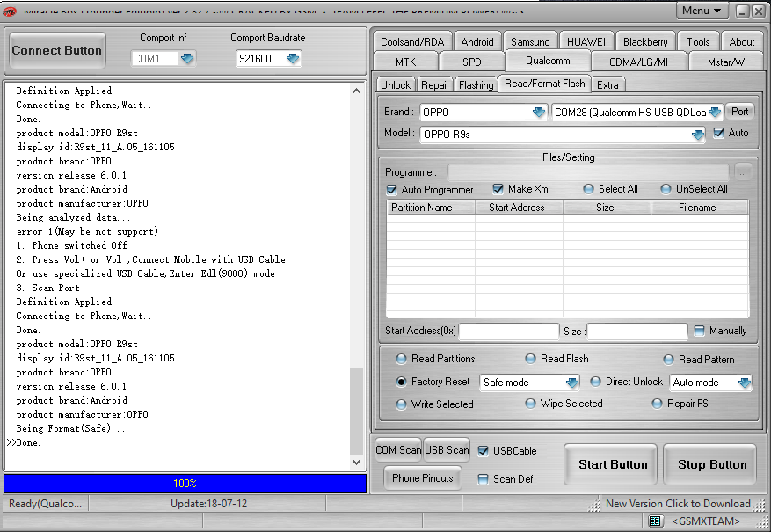Switch to the SPD tab

[x=471, y=62]
